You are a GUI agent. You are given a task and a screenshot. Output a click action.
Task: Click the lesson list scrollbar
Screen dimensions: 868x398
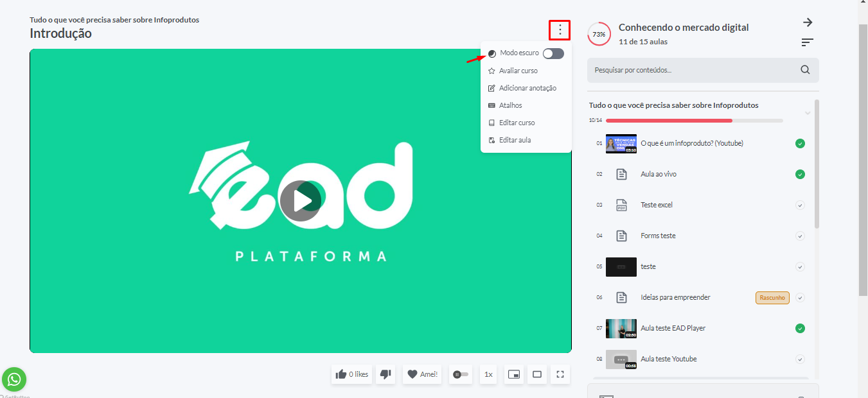pyautogui.click(x=817, y=164)
